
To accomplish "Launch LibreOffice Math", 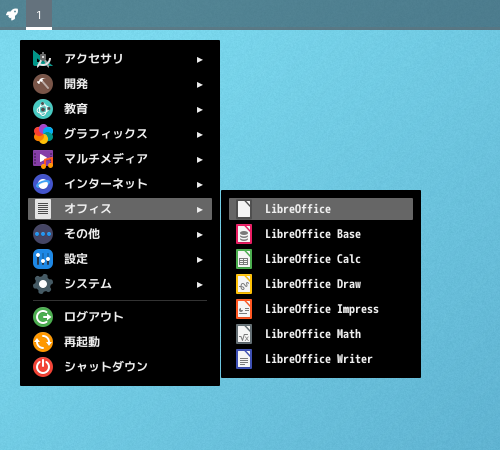I will pos(321,334).
